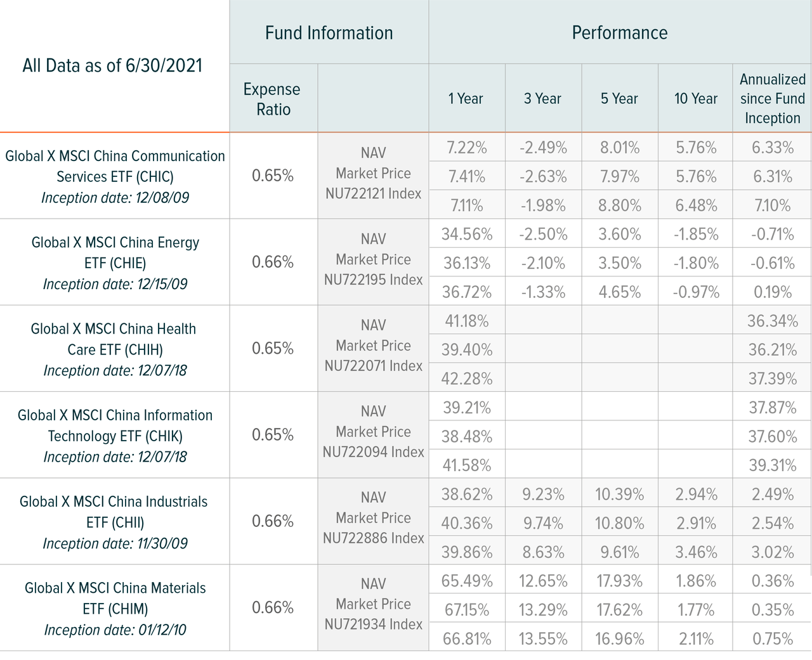Click CHIM 3 Year index value 13.55%
812x660 pixels.
click(x=543, y=638)
